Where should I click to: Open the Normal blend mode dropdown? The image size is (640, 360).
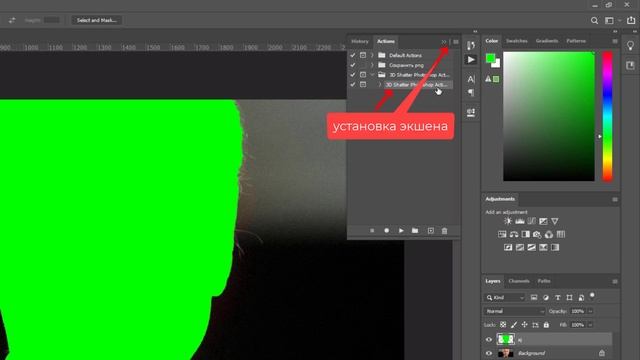click(x=515, y=311)
